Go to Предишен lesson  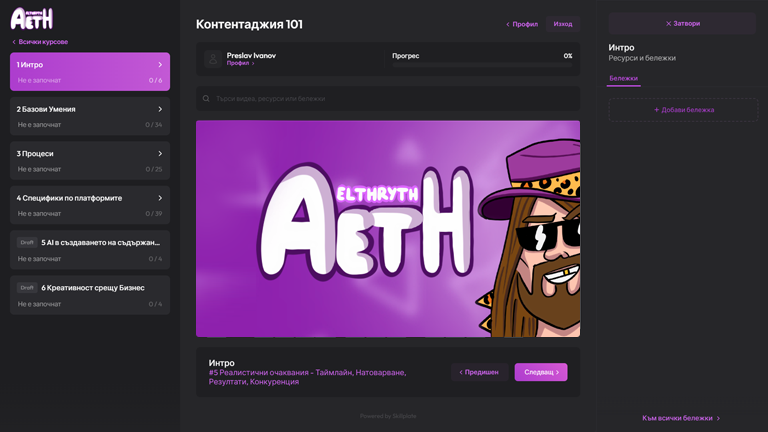[x=479, y=372]
